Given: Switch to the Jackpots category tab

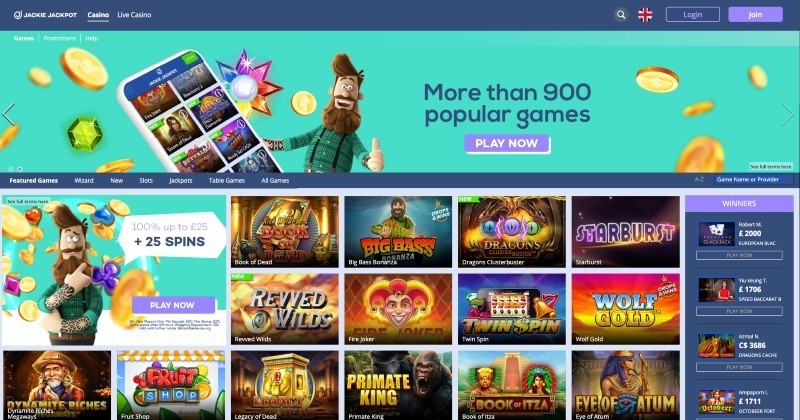Looking at the screenshot, I should [x=181, y=181].
